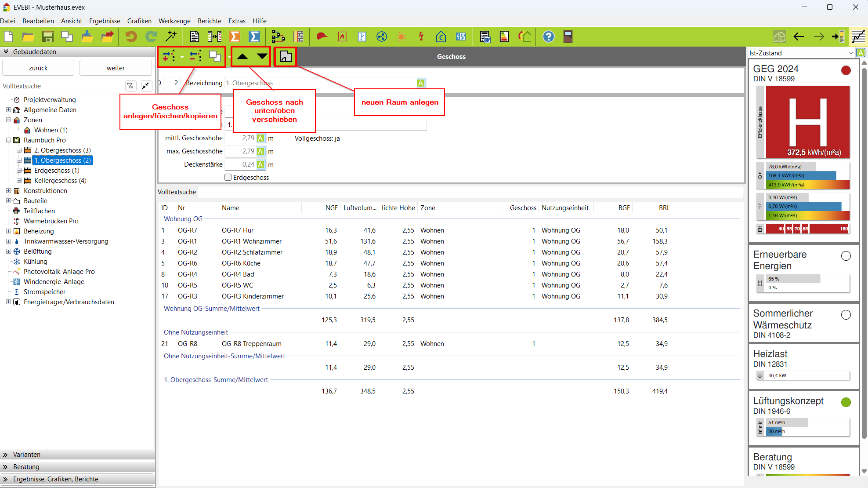Click the blue sigma results icon
The image size is (868, 488).
[254, 36]
